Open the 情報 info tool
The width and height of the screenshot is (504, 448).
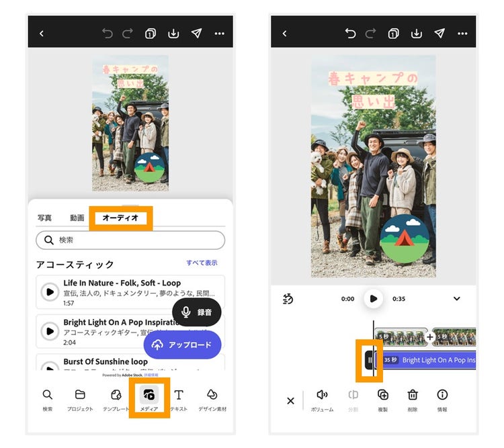442,400
